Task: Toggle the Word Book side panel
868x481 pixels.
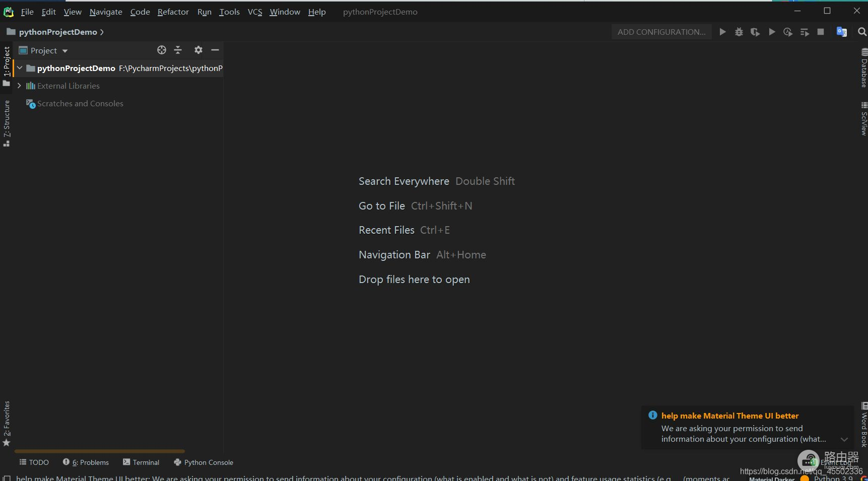Action: click(x=863, y=425)
